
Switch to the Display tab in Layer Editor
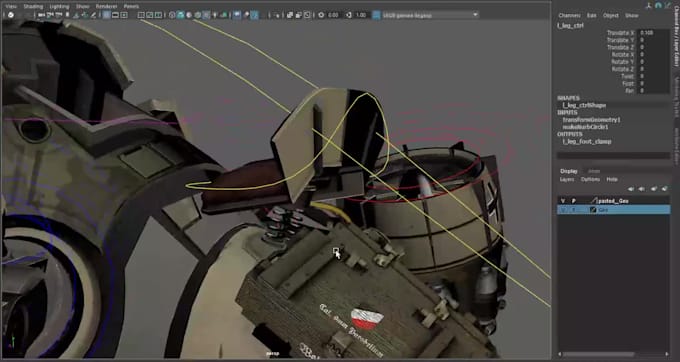click(569, 171)
